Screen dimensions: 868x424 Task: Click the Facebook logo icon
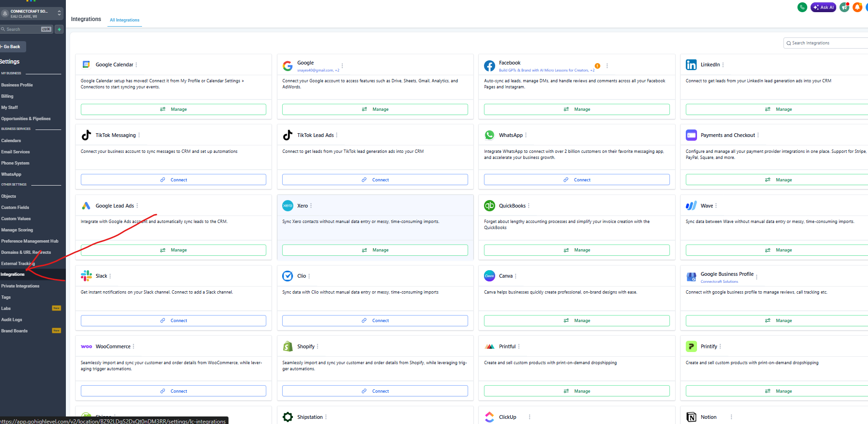[490, 66]
